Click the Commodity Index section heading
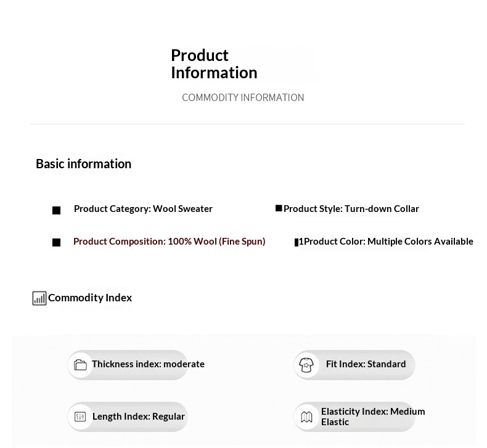This screenshot has height=448, width=487. point(90,298)
